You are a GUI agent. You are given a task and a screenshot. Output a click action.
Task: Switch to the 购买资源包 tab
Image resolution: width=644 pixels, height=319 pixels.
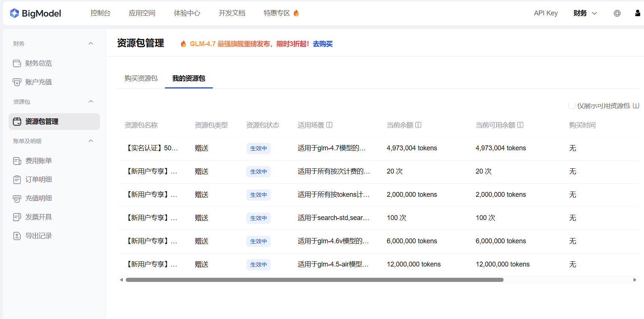click(141, 78)
